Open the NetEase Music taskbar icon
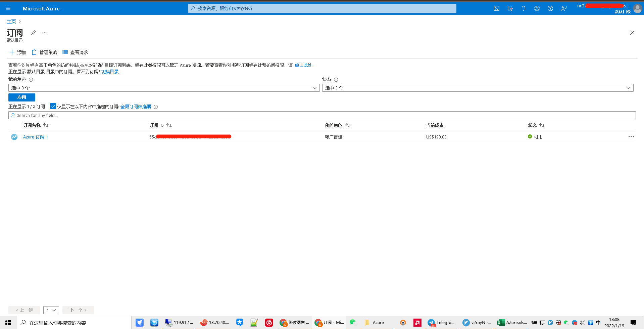 269,323
